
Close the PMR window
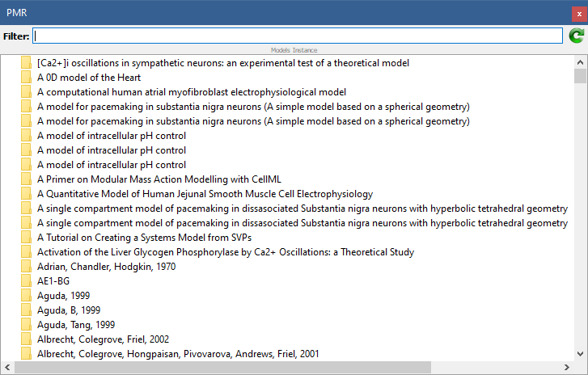point(573,12)
